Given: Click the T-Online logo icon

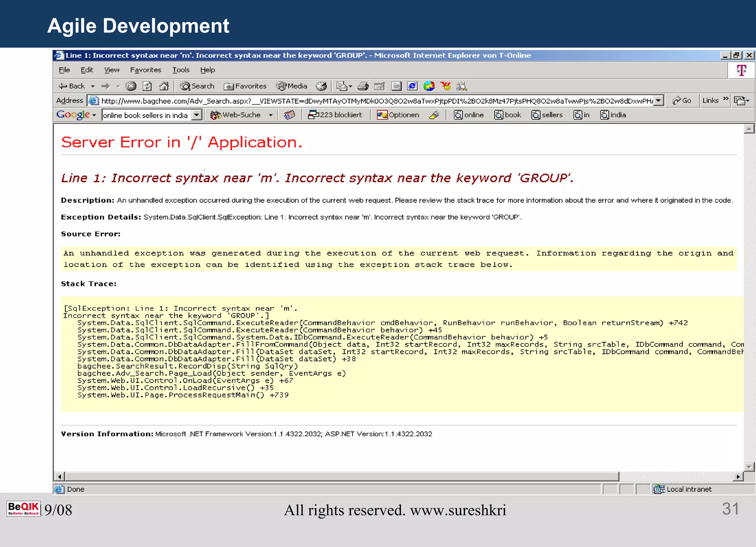Looking at the screenshot, I should click(x=741, y=70).
